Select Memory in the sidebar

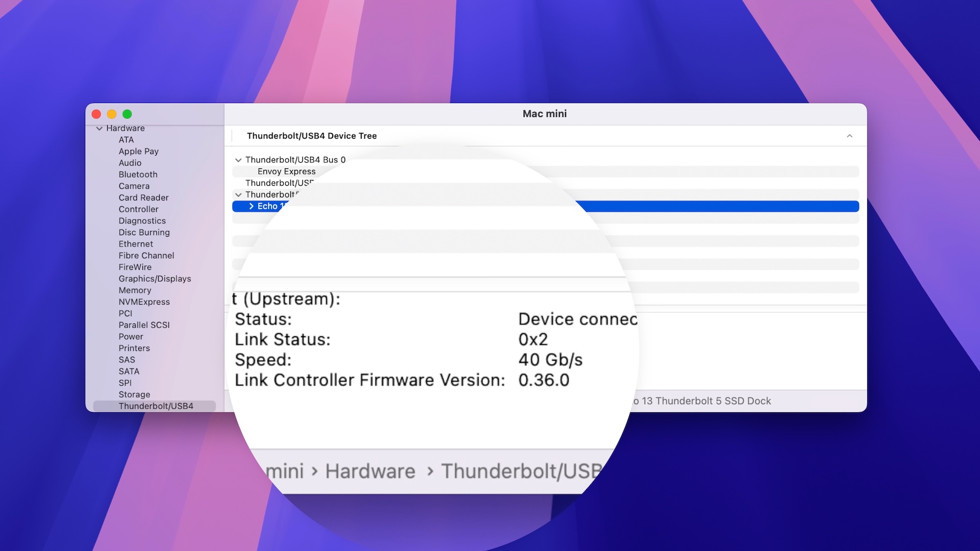coord(135,290)
